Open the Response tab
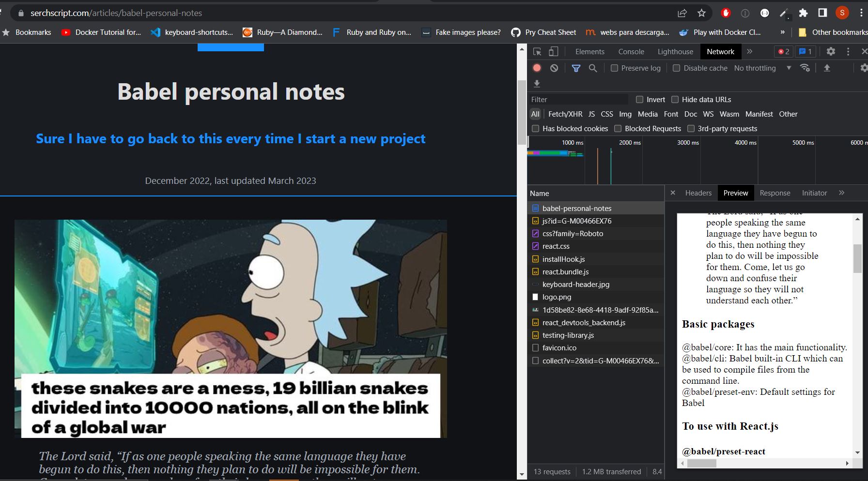The width and height of the screenshot is (868, 481). 775,193
